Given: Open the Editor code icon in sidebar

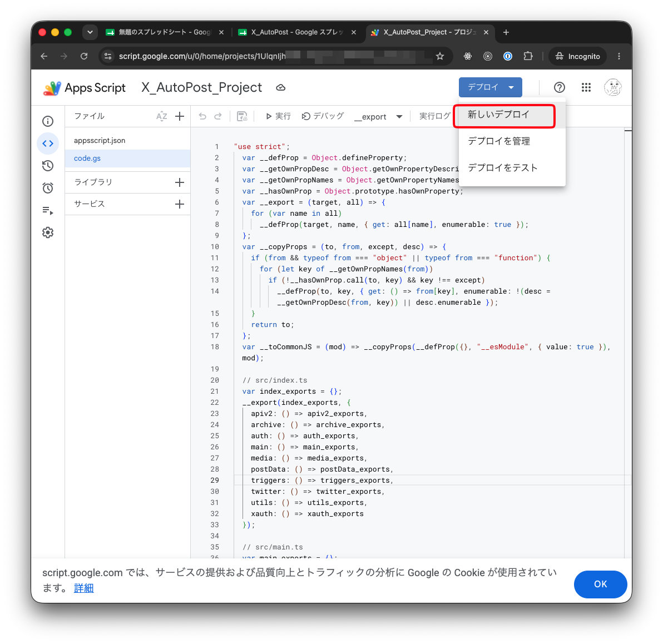Looking at the screenshot, I should tap(48, 143).
